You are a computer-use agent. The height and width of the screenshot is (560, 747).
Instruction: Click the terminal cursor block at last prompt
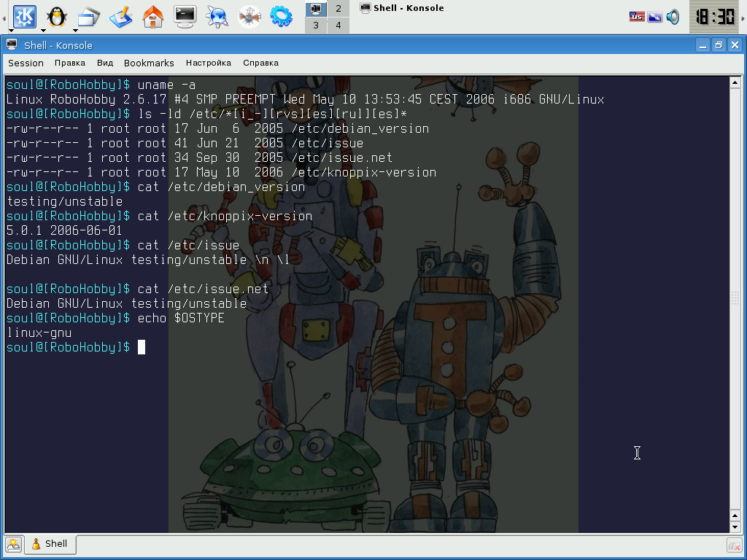click(142, 347)
